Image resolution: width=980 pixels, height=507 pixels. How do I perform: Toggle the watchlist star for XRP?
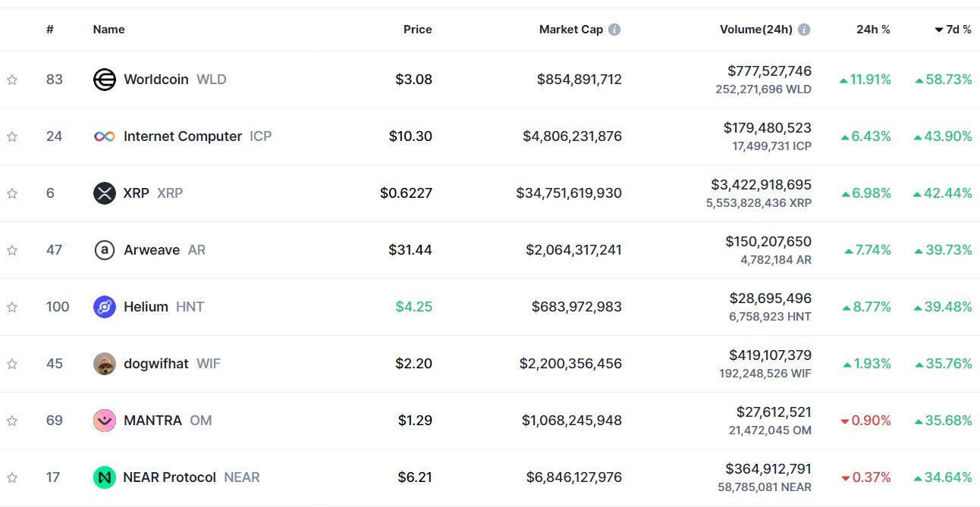point(12,193)
